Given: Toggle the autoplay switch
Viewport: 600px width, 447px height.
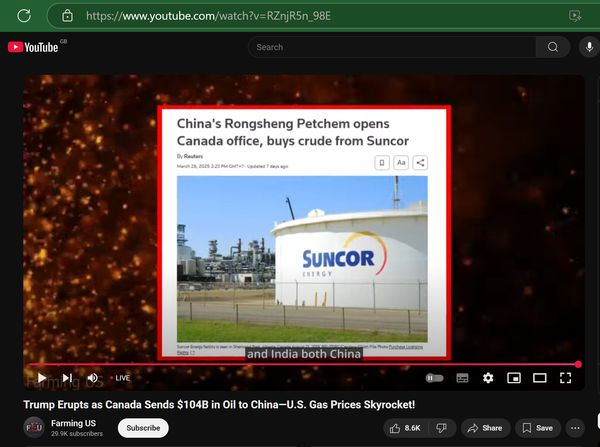Looking at the screenshot, I should coord(434,378).
